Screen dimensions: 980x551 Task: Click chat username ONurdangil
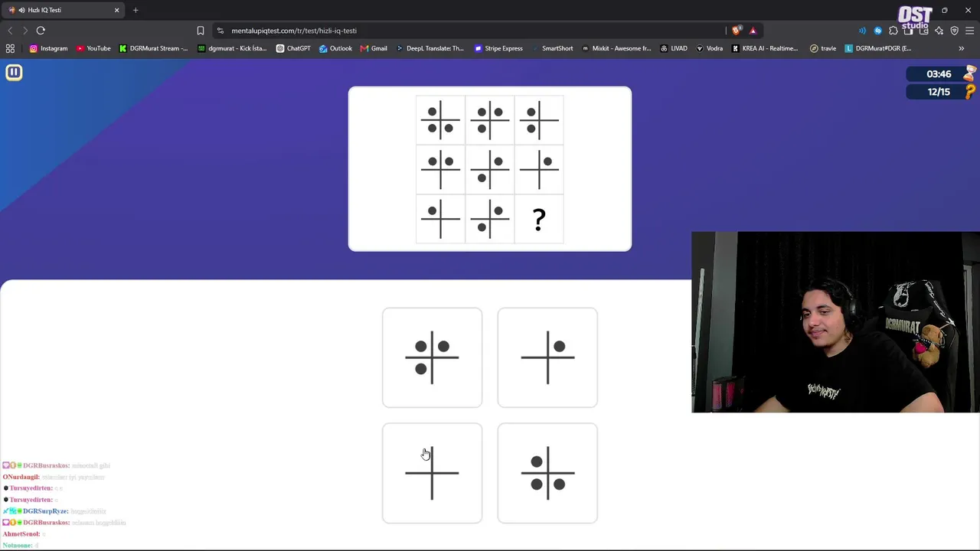(x=21, y=477)
